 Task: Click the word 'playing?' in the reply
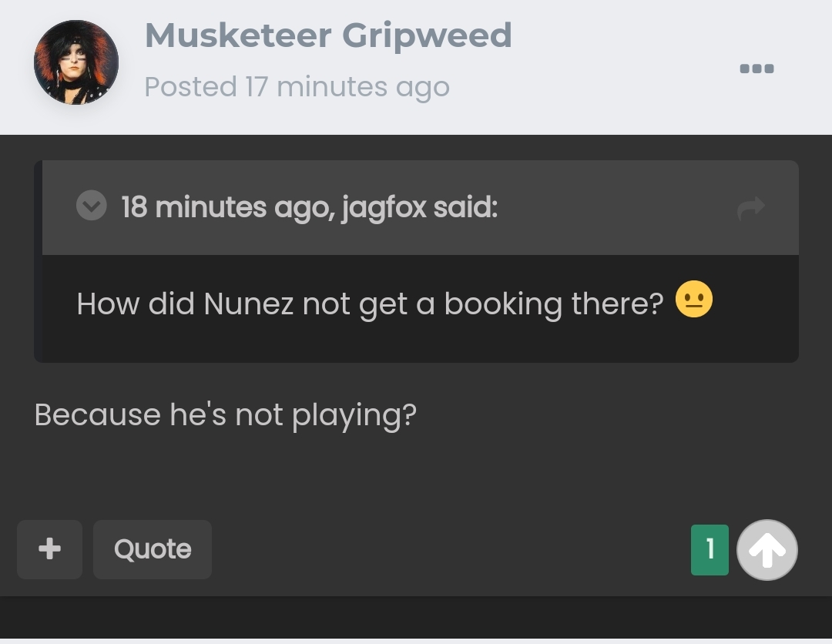point(354,416)
